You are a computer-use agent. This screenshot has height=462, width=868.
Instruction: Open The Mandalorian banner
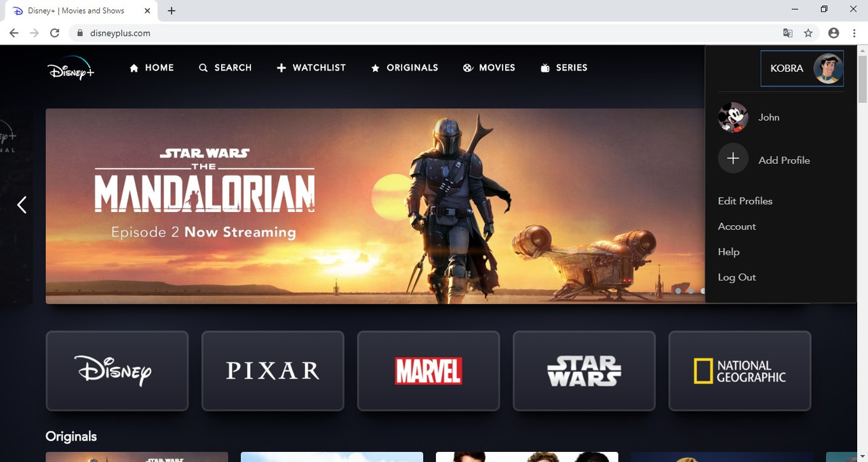pos(375,206)
